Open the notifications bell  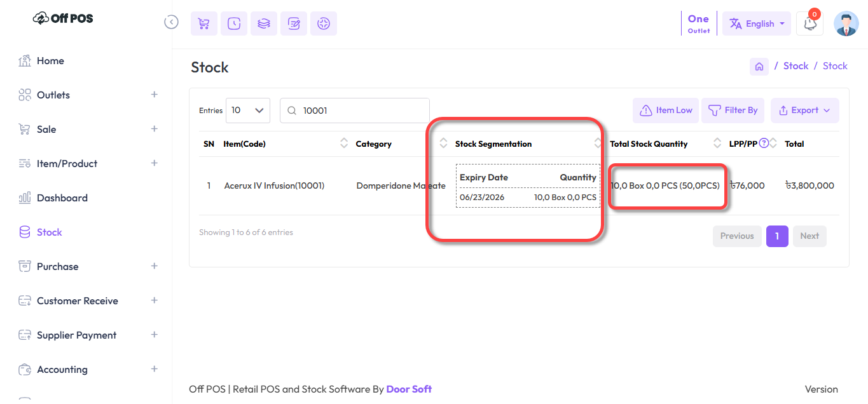click(809, 24)
